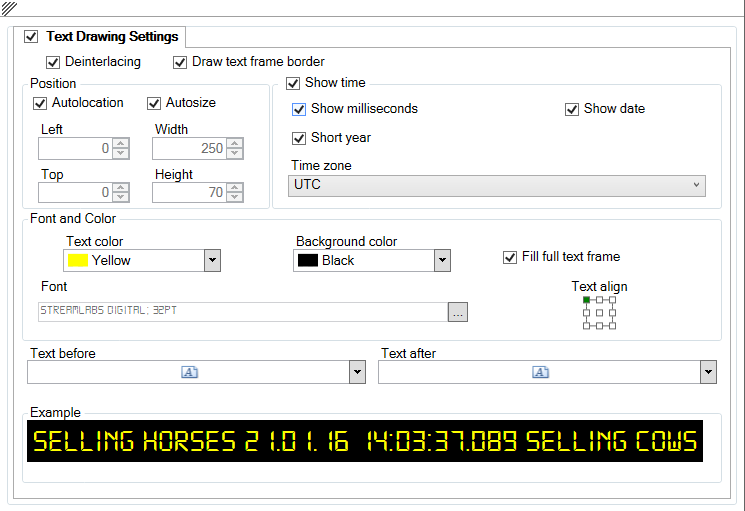
Task: Decrease the Top position value
Action: pyautogui.click(x=121, y=197)
